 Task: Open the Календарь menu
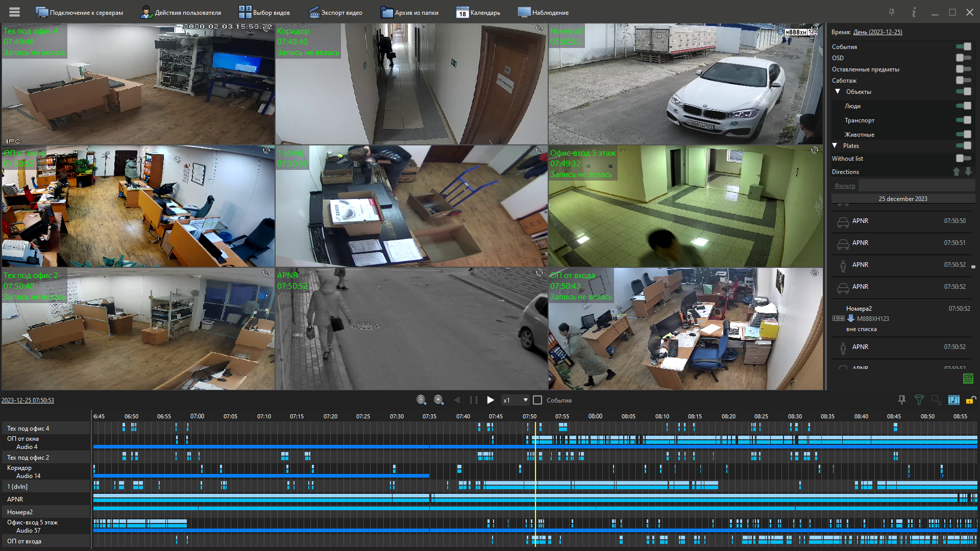[x=478, y=12]
